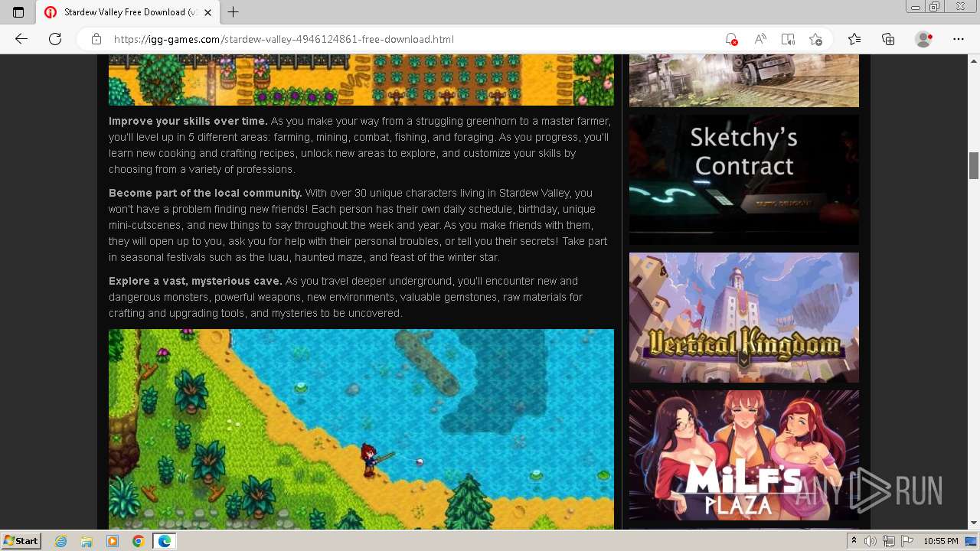This screenshot has height=551, width=980.
Task: Click the page scrollbar thumb
Action: pos(974,165)
